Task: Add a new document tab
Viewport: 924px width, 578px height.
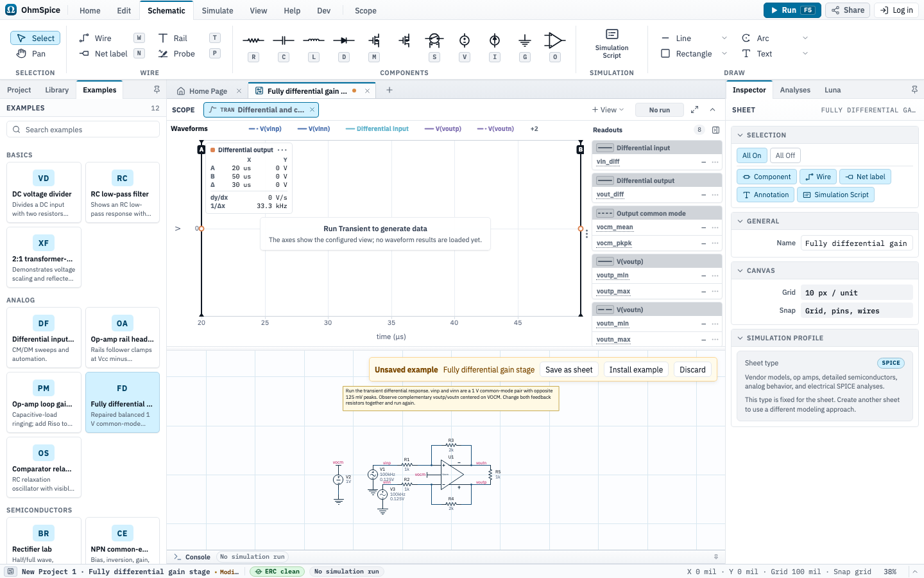Action: tap(389, 91)
